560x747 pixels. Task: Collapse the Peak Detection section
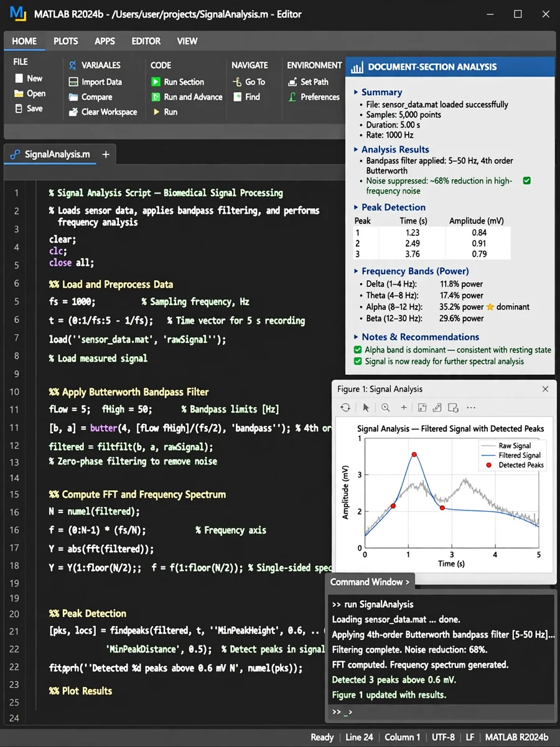[356, 207]
